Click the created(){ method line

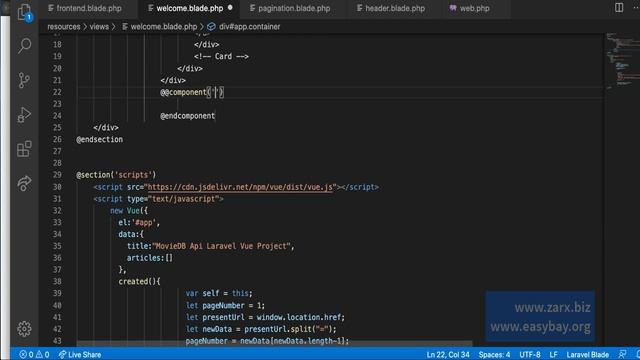(x=139, y=282)
